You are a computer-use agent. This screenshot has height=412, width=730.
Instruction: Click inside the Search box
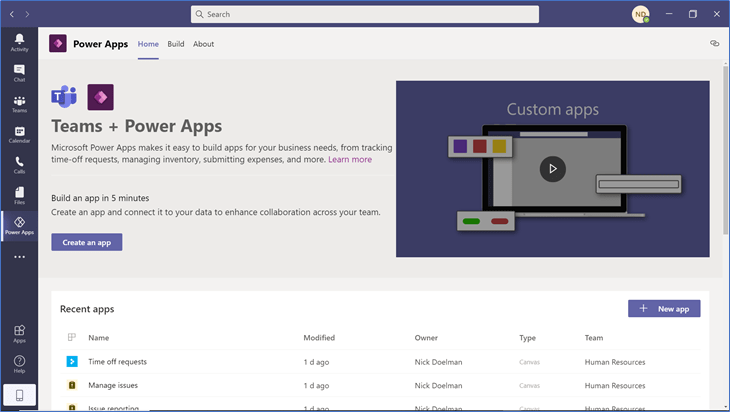365,14
